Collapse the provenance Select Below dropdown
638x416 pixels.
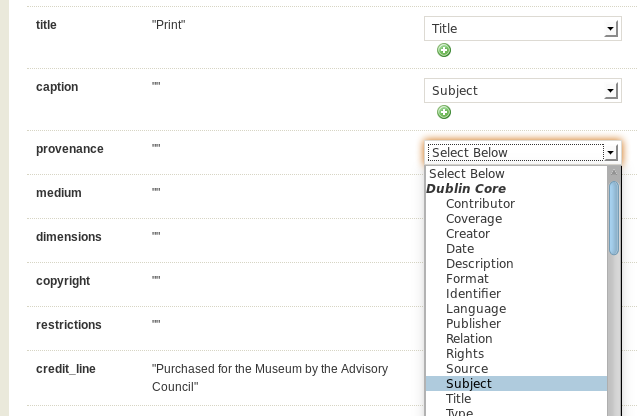(523, 153)
